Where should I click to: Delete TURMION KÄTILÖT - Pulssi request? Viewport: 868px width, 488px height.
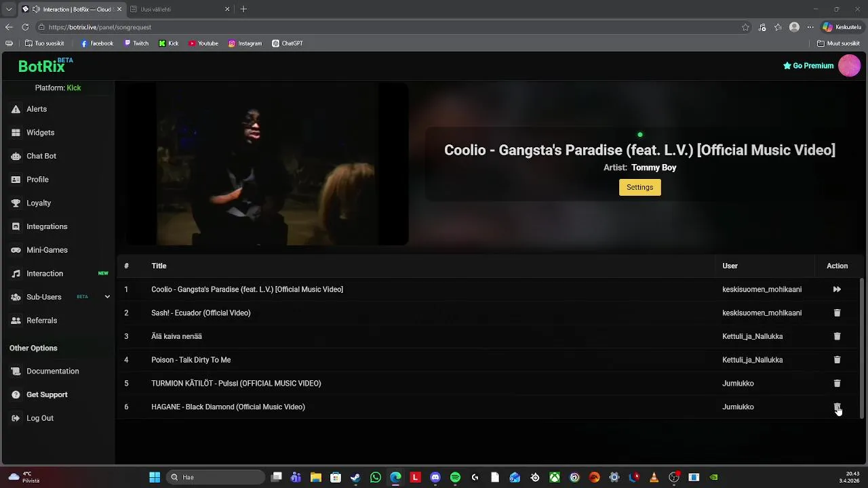click(x=837, y=383)
